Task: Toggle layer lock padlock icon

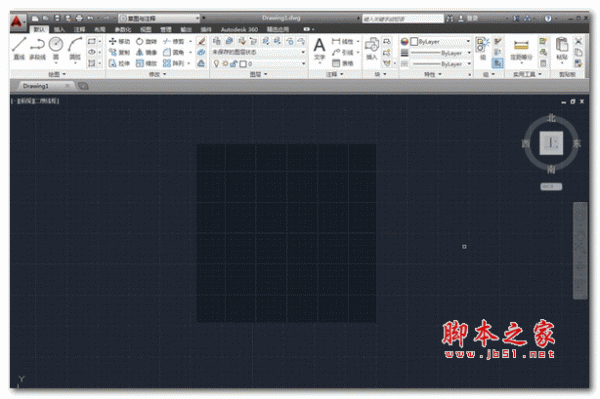Action: pyautogui.click(x=233, y=64)
